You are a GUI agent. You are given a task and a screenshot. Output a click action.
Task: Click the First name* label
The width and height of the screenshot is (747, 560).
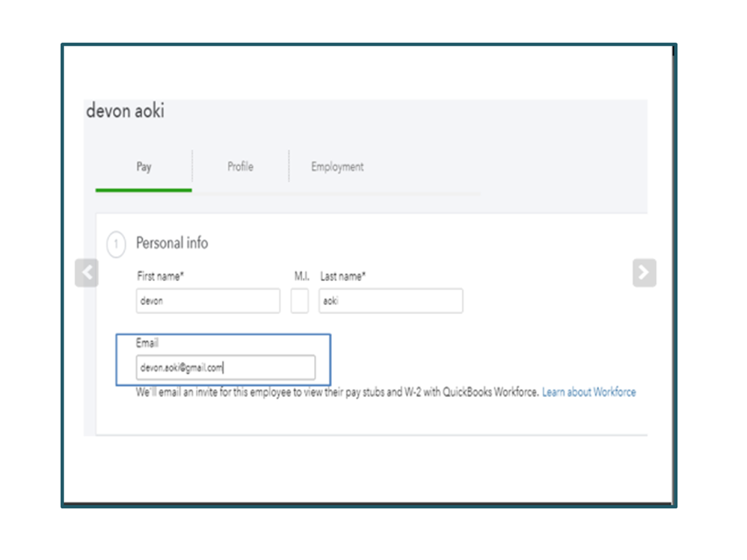pyautogui.click(x=160, y=276)
